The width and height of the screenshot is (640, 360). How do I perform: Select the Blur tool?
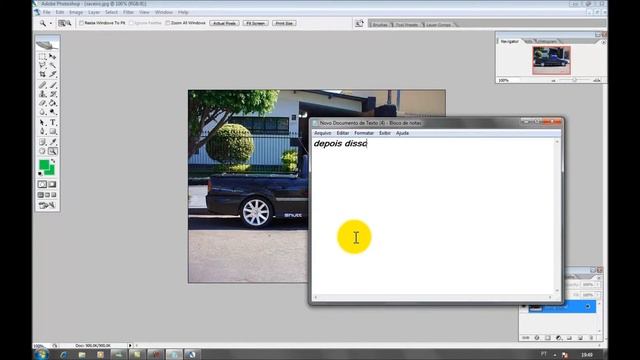click(x=42, y=112)
